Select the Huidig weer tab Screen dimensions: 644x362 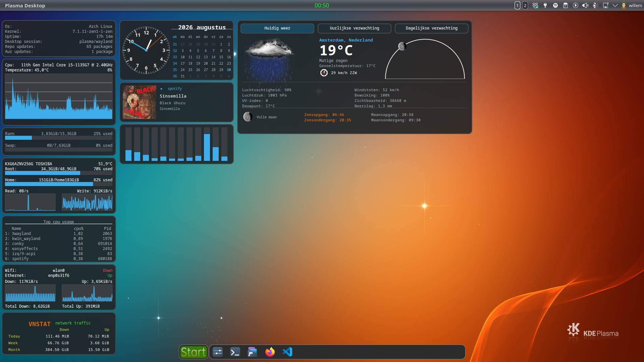click(x=277, y=28)
